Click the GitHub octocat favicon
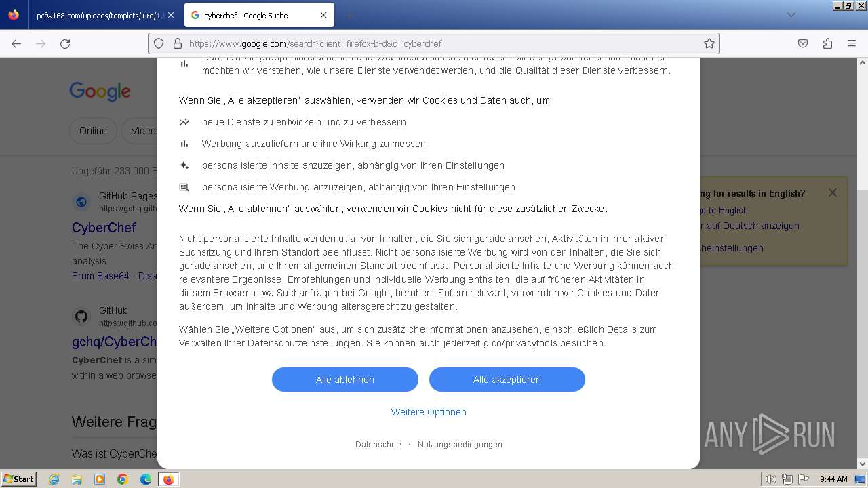The image size is (868, 488). coord(81,316)
